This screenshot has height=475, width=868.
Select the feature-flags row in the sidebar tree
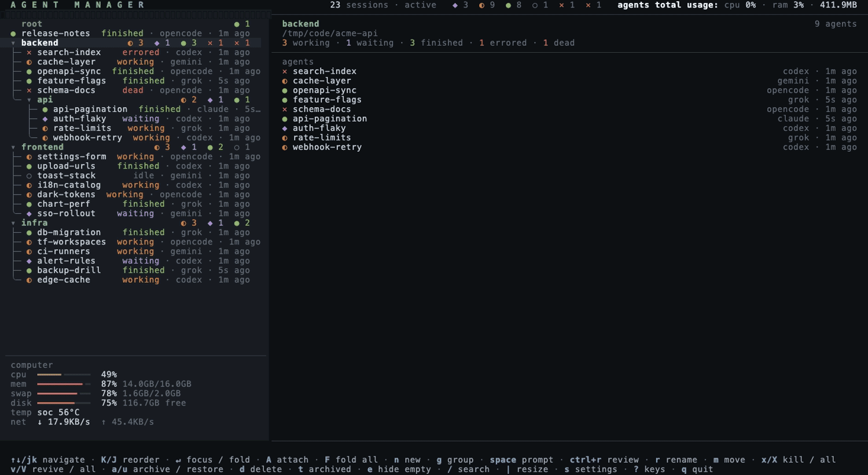point(135,81)
